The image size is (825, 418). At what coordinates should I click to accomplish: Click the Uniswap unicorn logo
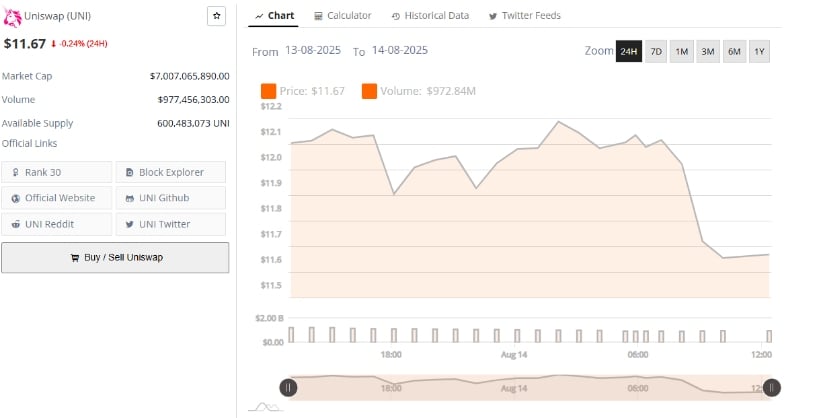point(11,16)
